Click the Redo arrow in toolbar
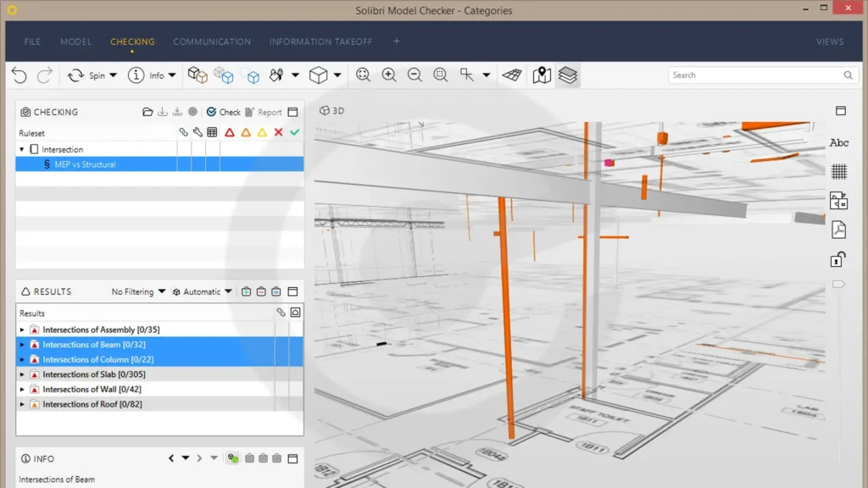 [x=44, y=75]
